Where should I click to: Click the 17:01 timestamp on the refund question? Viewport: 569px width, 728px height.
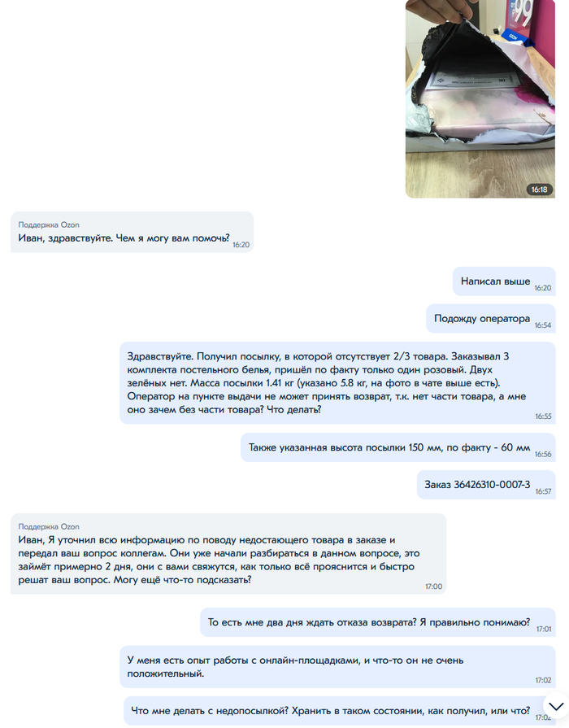pyautogui.click(x=544, y=629)
